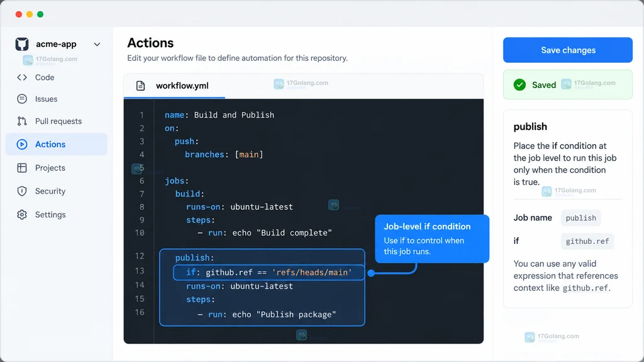644x362 pixels.
Task: Open the Code section
Action: point(45,77)
